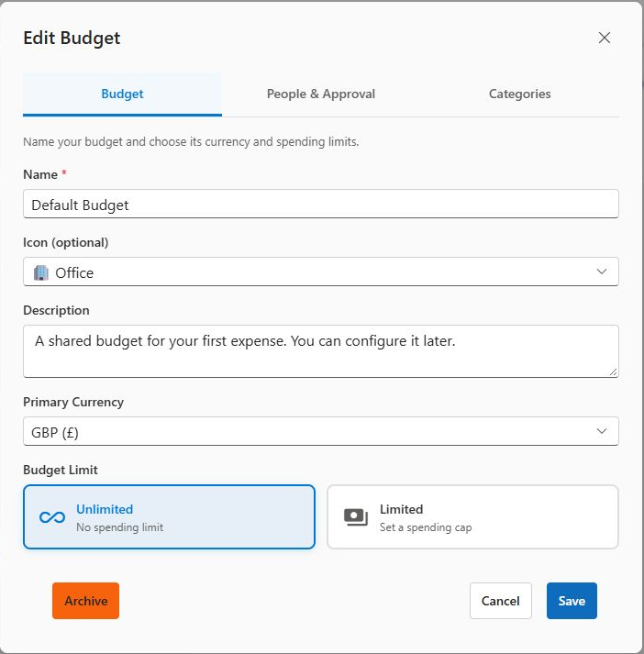Click the 'Description' field label
Image resolution: width=644 pixels, height=654 pixels.
click(56, 310)
